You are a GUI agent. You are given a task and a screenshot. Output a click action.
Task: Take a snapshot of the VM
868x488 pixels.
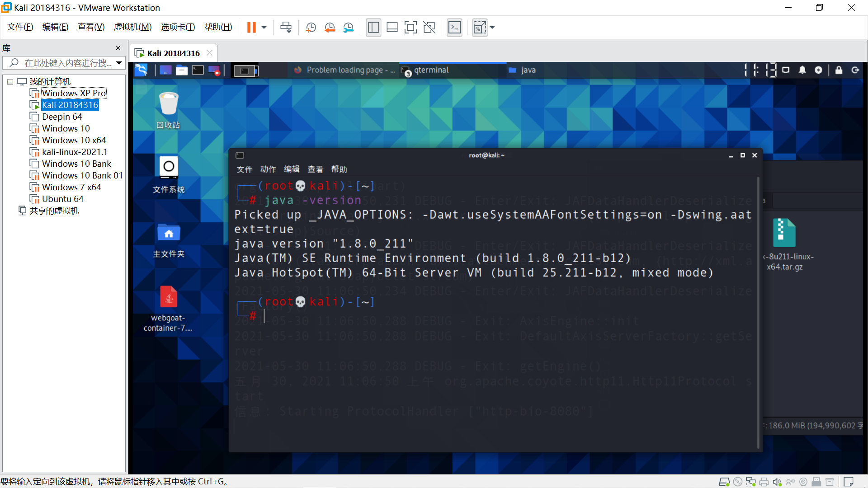pyautogui.click(x=311, y=28)
